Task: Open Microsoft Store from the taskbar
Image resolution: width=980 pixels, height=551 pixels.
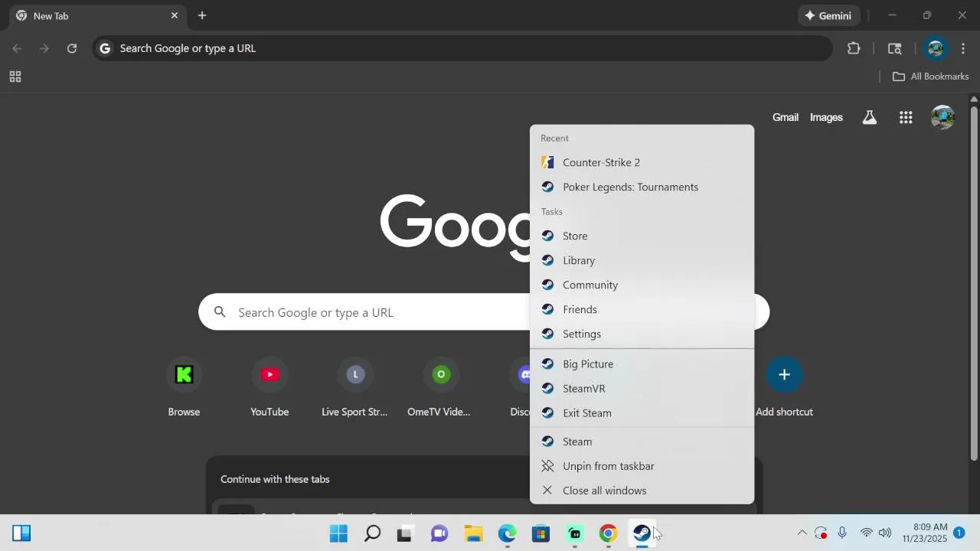Action: tap(541, 533)
